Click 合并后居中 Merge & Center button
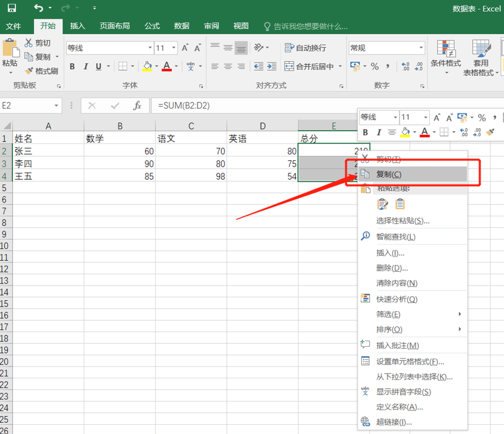This screenshot has width=504, height=434. coord(309,67)
